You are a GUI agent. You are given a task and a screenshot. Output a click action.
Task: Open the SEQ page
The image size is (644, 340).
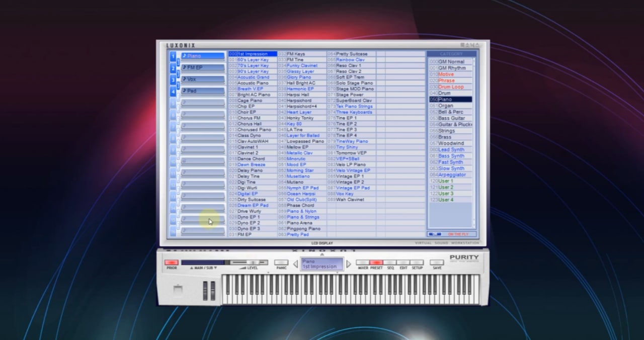point(390,263)
